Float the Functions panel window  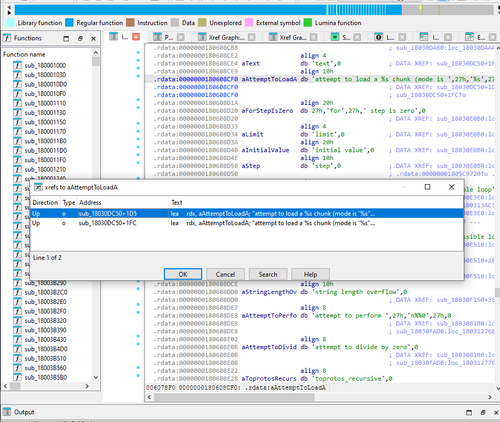tap(80, 39)
